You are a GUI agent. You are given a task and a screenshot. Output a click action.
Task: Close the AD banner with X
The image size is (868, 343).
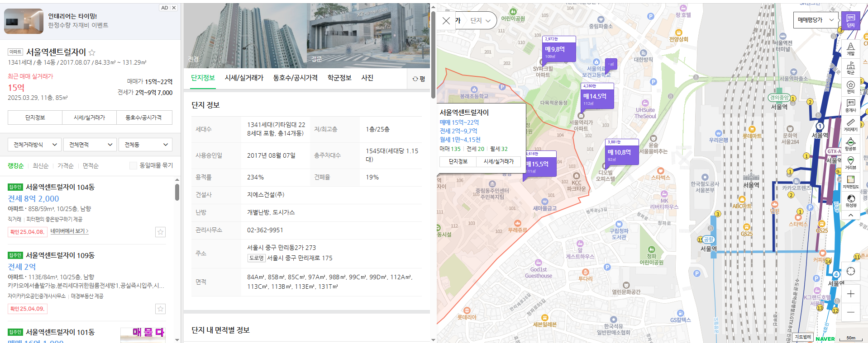click(174, 8)
